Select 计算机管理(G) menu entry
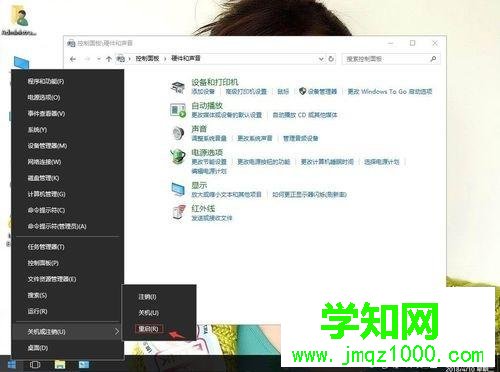Screen dimensions: 500x372 [46, 194]
